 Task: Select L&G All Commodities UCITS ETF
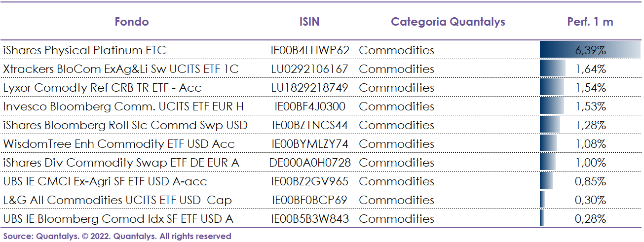point(117,200)
